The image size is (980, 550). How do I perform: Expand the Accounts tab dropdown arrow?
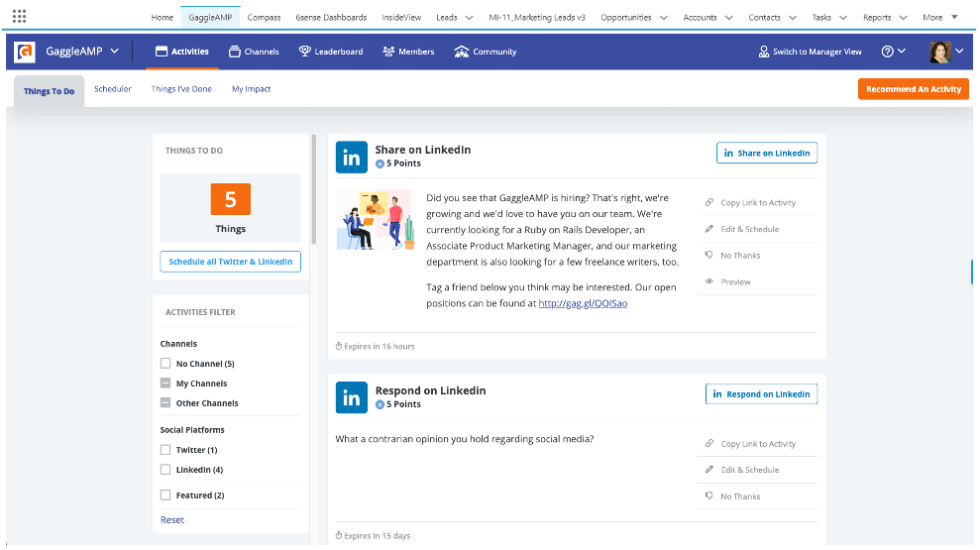(x=728, y=18)
